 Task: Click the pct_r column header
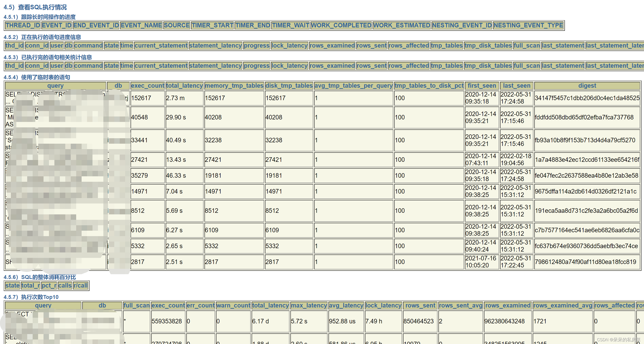(x=49, y=286)
